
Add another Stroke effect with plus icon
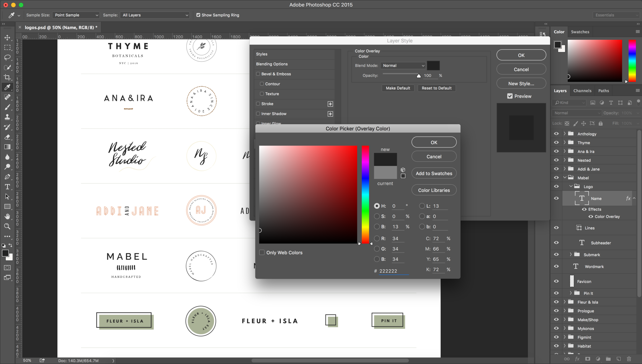click(x=330, y=104)
